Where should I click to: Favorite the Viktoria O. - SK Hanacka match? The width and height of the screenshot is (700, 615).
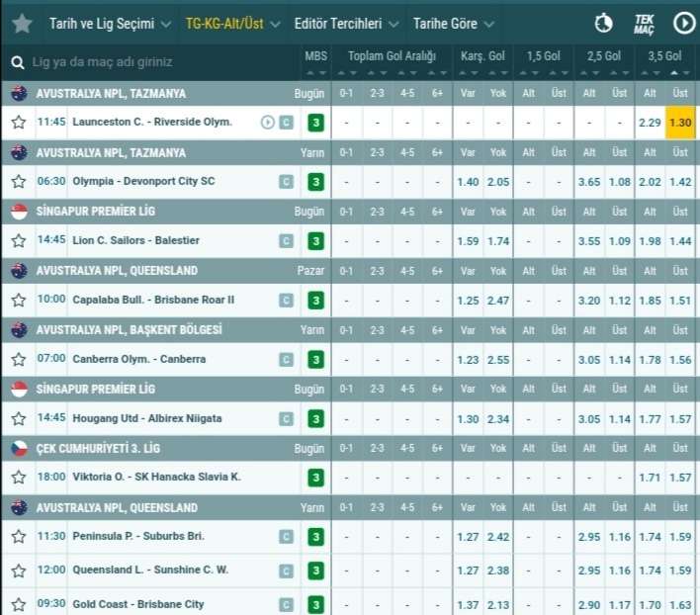click(19, 478)
